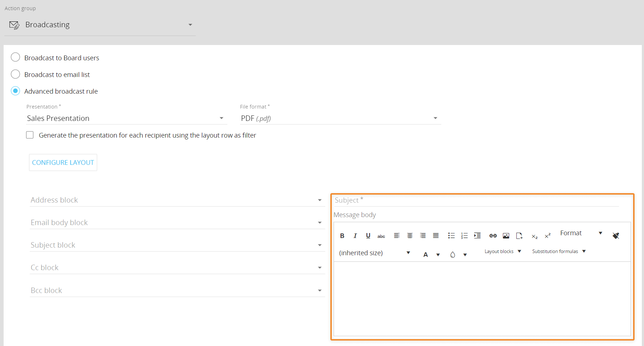Insert a numbered list

tap(464, 236)
